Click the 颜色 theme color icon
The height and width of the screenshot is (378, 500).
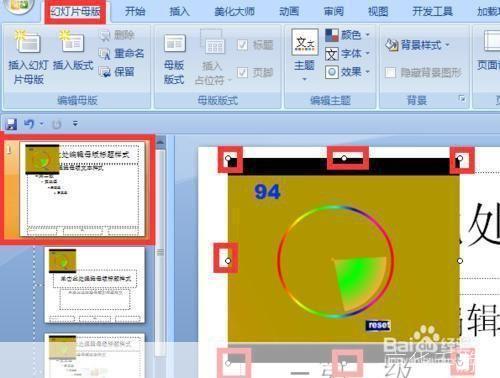click(x=332, y=35)
